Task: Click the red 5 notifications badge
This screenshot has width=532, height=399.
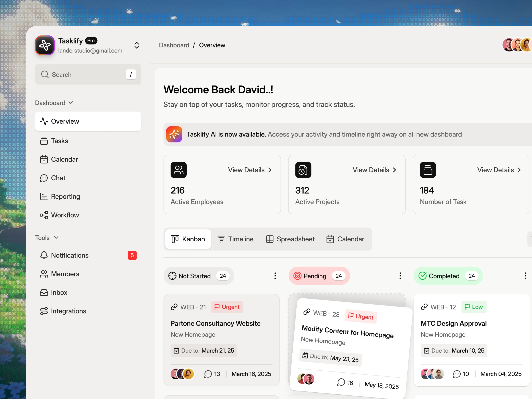Action: [x=132, y=255]
